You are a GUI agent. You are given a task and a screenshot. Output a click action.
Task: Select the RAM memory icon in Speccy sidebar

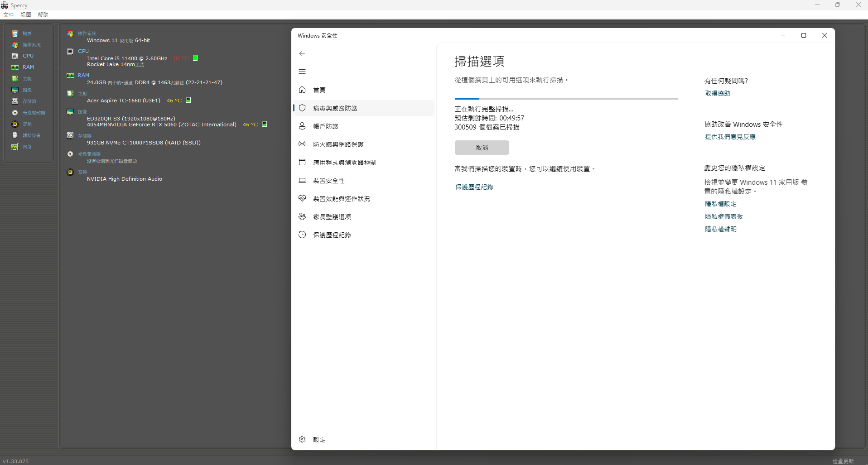coord(15,67)
